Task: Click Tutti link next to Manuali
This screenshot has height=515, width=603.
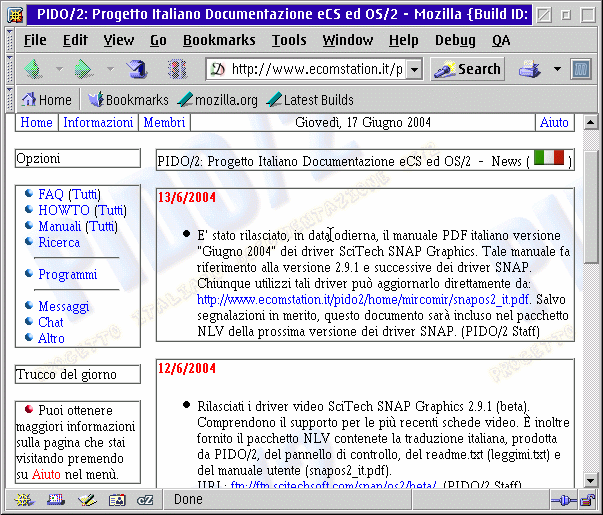Action: pyautogui.click(x=101, y=226)
